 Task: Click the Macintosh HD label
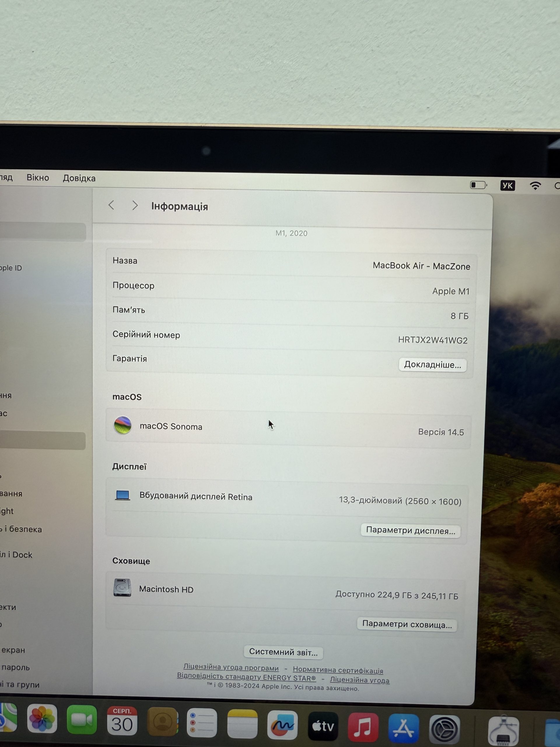(166, 589)
